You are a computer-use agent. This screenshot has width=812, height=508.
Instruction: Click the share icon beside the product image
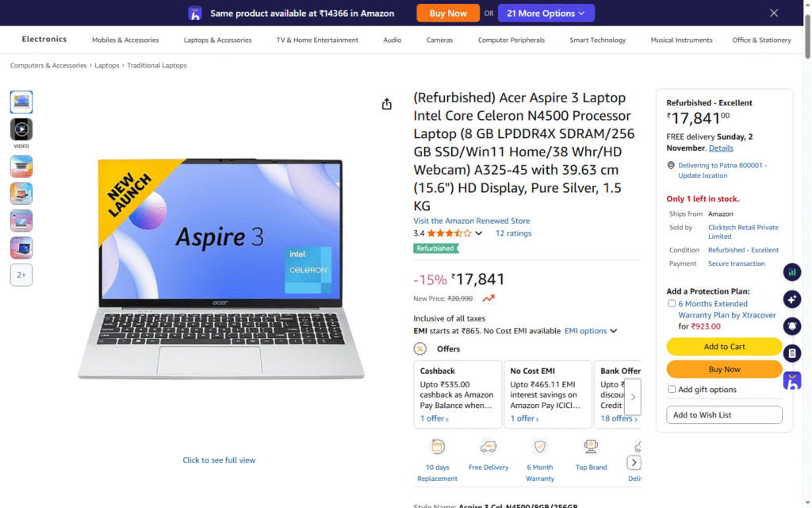click(387, 104)
